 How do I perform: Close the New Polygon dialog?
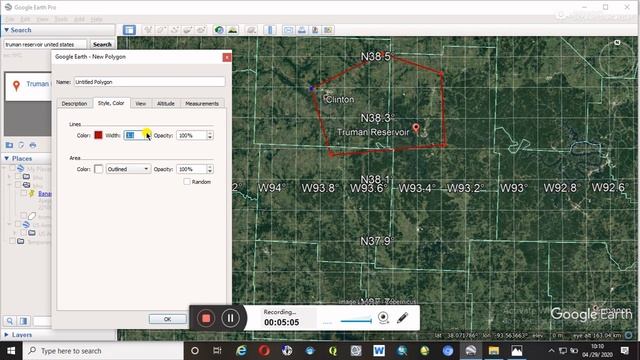point(227,57)
